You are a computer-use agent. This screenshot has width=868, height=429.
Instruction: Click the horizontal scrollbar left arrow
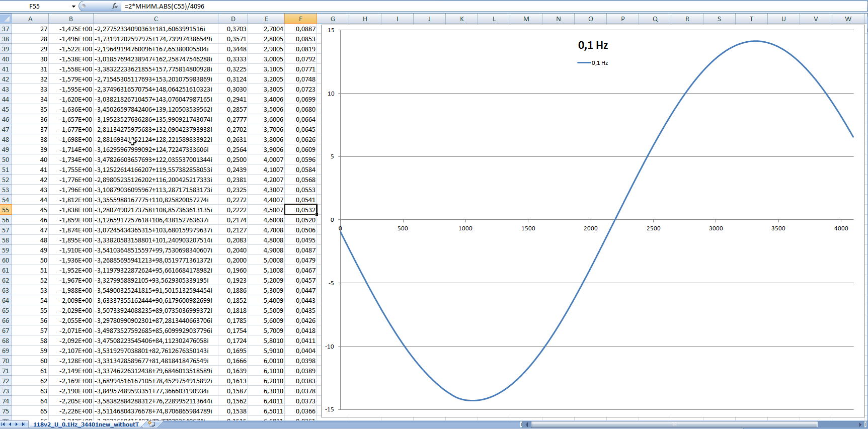(528, 424)
